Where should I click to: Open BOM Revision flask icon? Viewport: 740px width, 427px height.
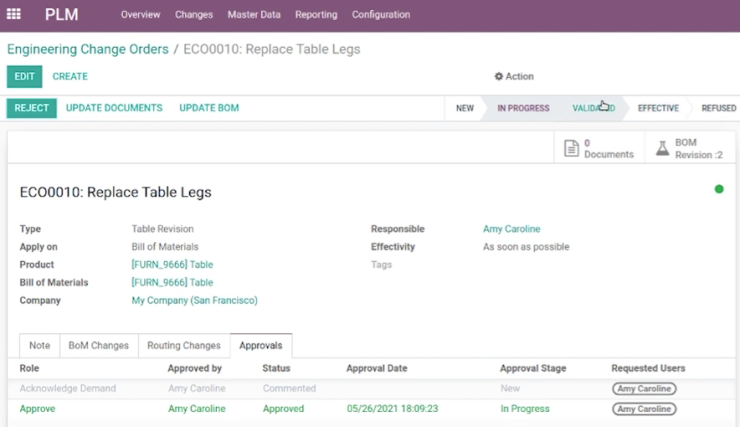click(x=662, y=148)
